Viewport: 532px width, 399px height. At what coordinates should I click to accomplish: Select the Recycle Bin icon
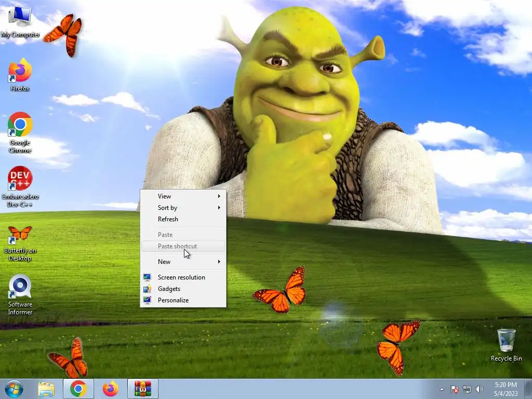point(506,345)
